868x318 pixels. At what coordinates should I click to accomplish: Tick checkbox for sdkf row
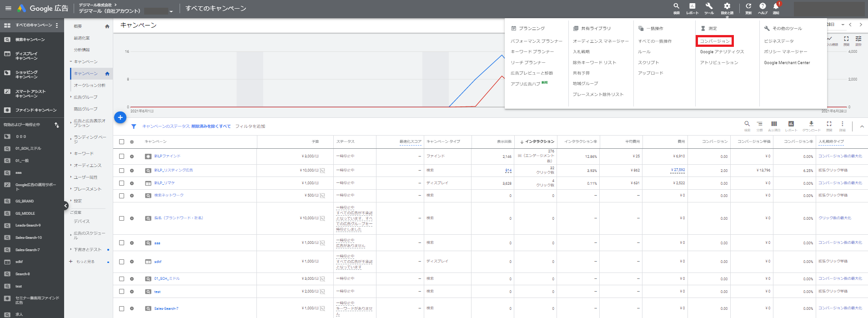coord(121,262)
